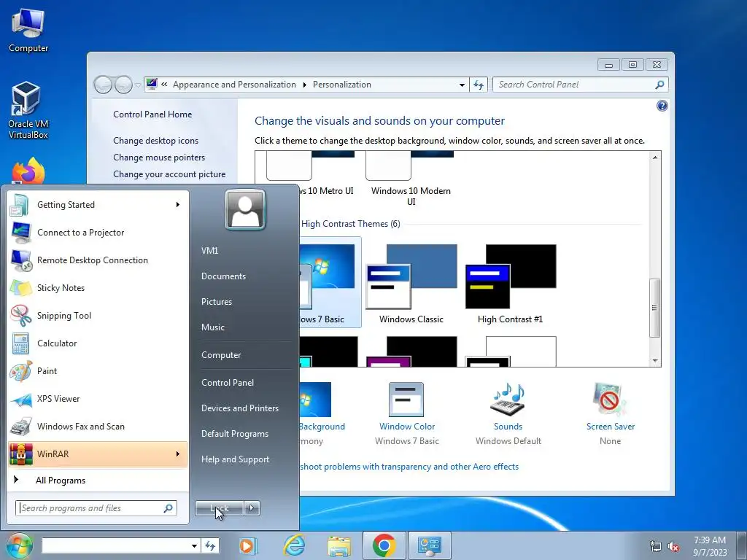Image resolution: width=747 pixels, height=560 pixels.
Task: Open Help and Support
Action: point(235,459)
